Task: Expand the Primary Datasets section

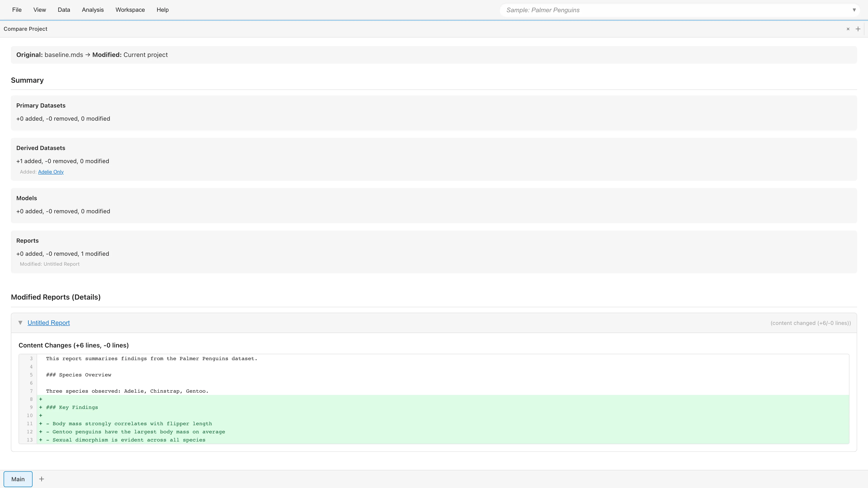Action: 40,106
